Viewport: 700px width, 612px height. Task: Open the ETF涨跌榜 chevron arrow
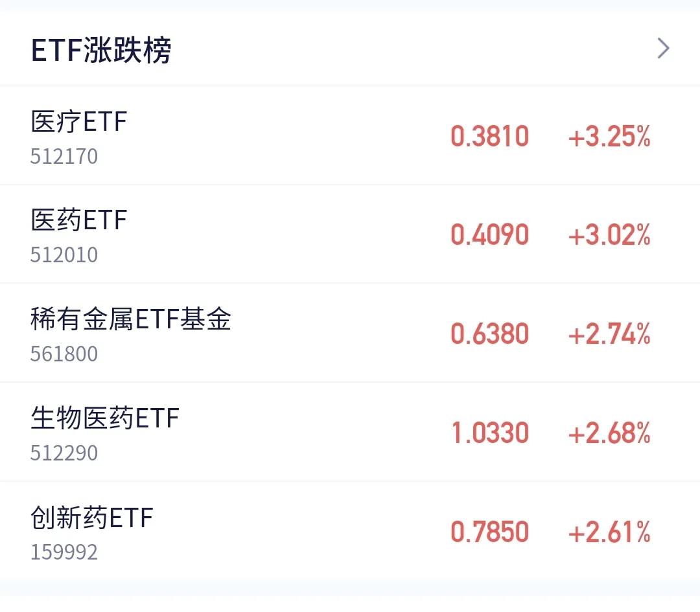click(664, 48)
